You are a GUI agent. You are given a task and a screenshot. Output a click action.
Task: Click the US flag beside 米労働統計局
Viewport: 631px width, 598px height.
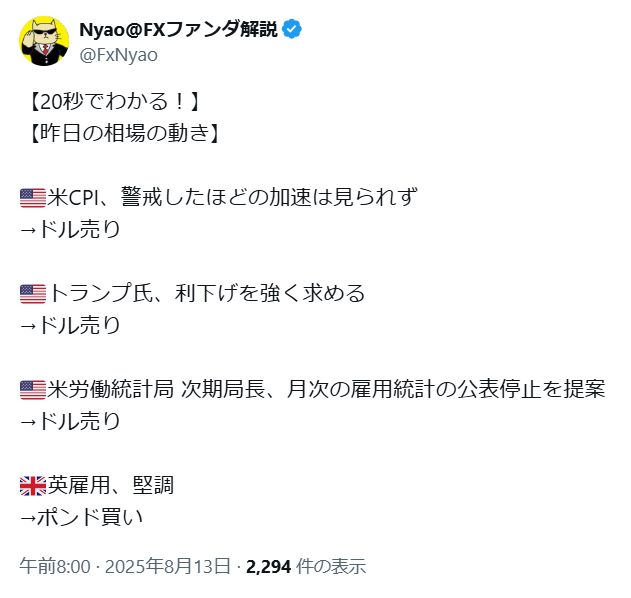(x=33, y=390)
